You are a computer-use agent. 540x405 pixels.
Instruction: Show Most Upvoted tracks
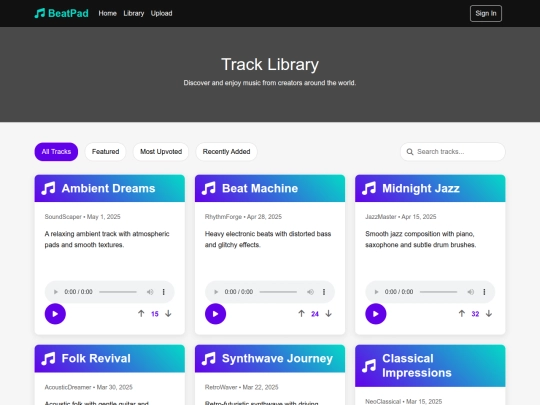click(161, 152)
